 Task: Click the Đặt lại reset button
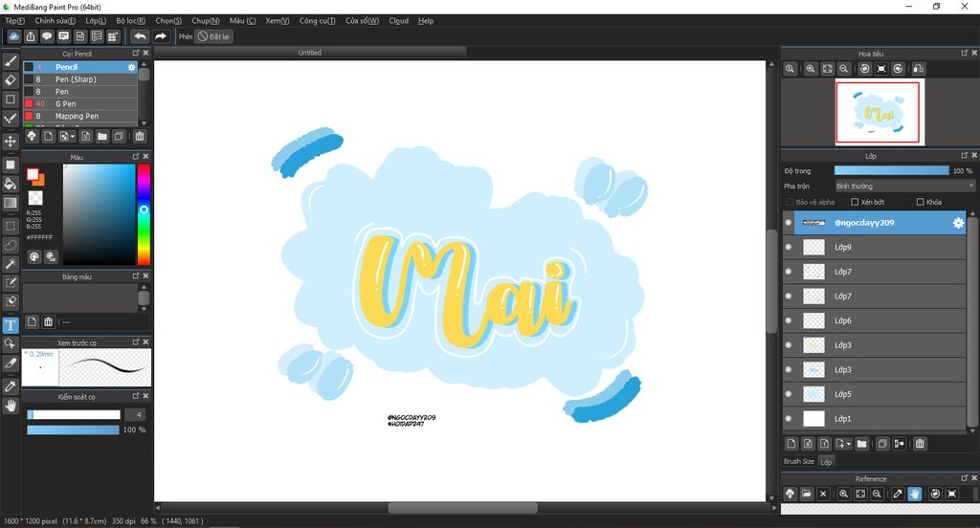point(213,36)
